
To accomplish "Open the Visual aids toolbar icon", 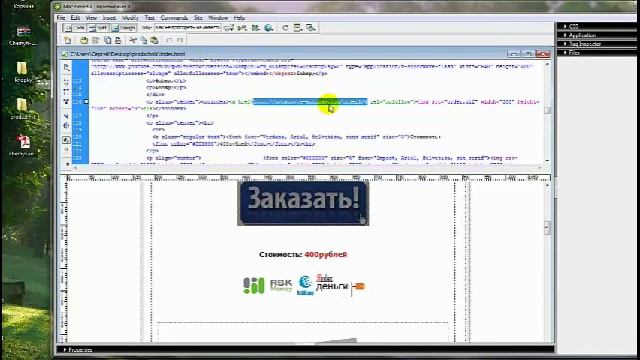I will coord(311,28).
